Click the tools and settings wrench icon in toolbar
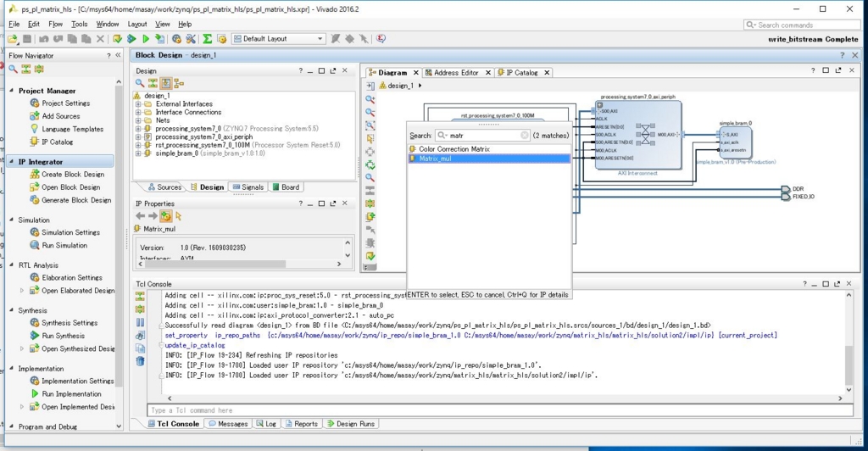 pos(191,39)
